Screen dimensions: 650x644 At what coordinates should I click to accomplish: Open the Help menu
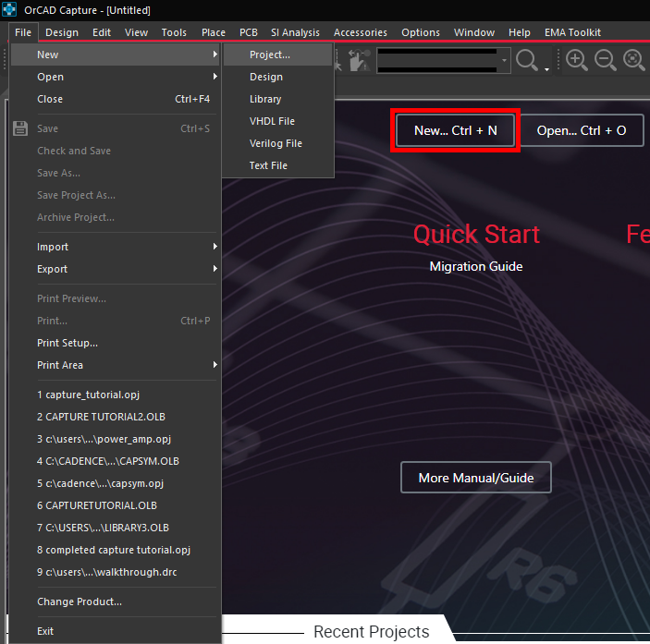[520, 32]
